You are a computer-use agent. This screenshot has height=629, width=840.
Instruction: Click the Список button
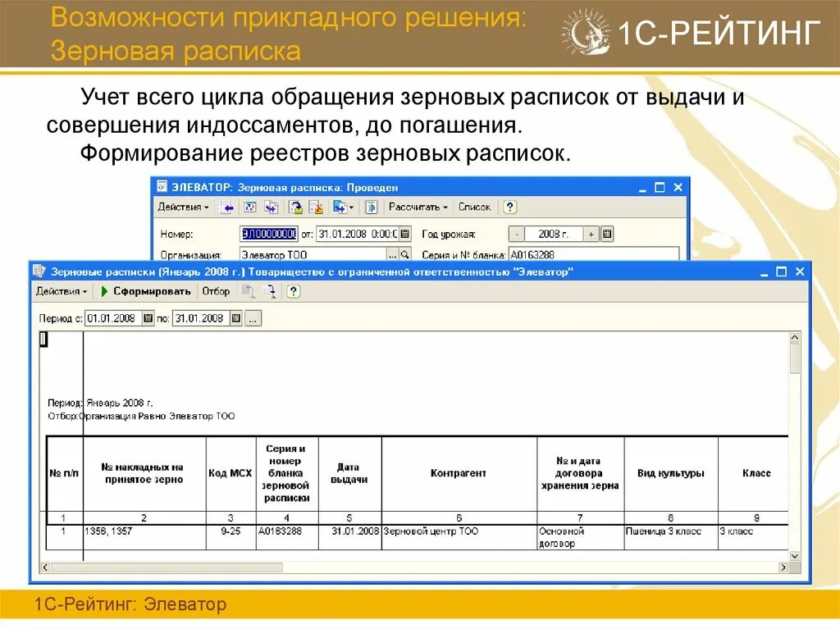pyautogui.click(x=474, y=207)
